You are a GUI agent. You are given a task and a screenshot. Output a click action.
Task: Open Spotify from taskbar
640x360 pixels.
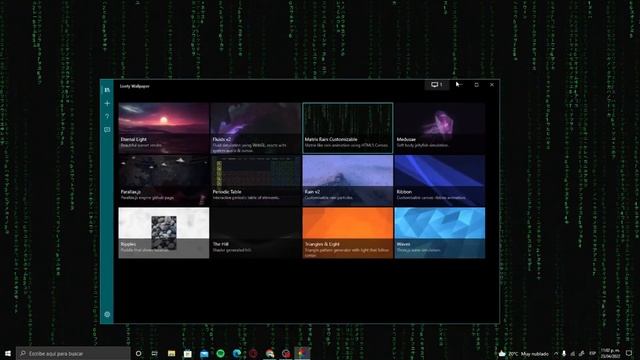220,353
